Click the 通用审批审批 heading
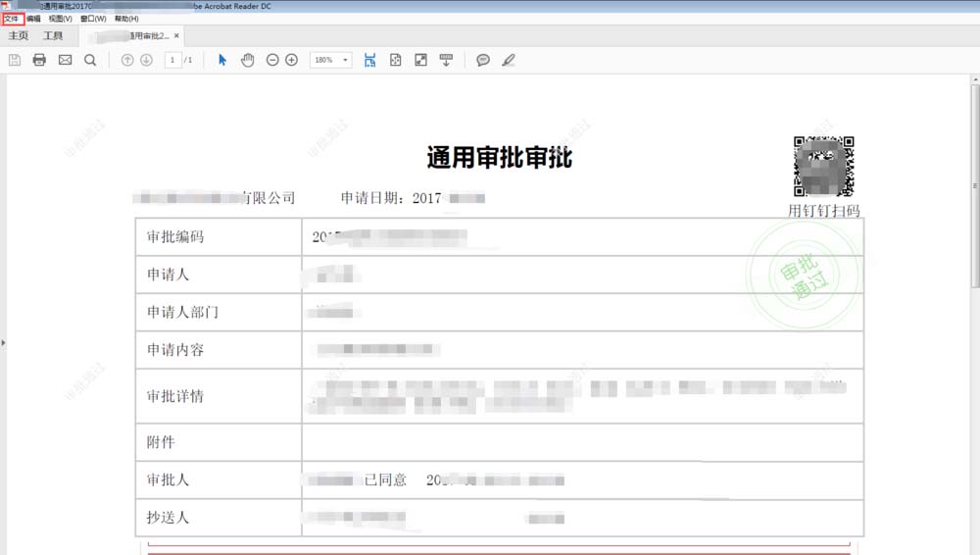Image resolution: width=980 pixels, height=555 pixels. (x=500, y=158)
